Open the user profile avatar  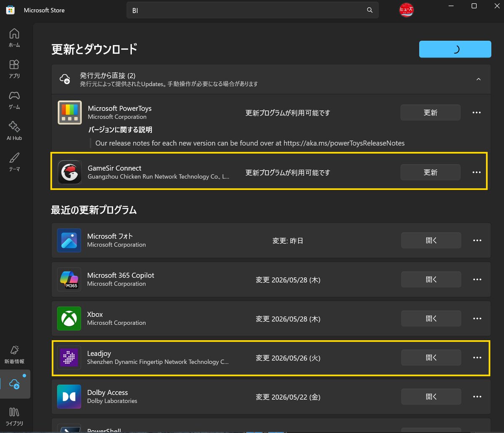(x=406, y=10)
